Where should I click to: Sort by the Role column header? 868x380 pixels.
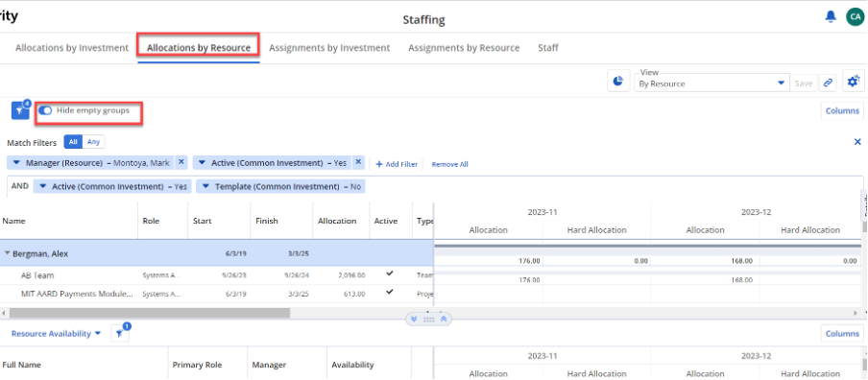151,221
